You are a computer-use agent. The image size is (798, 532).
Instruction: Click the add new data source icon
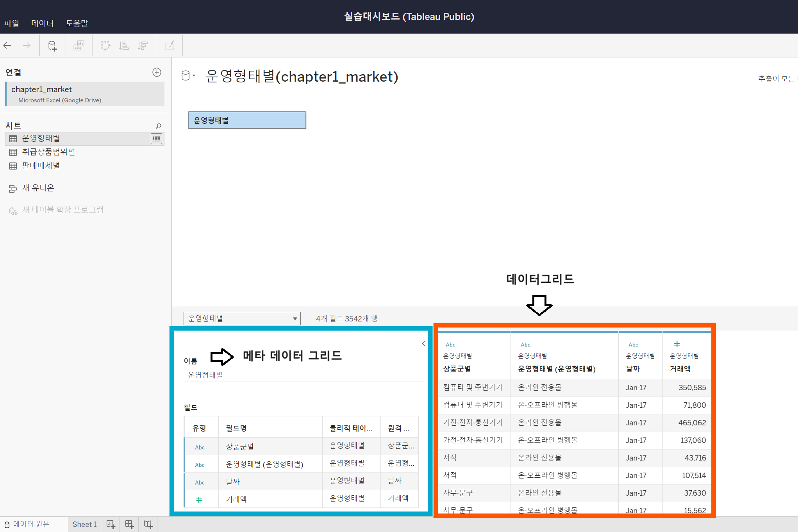(x=52, y=46)
